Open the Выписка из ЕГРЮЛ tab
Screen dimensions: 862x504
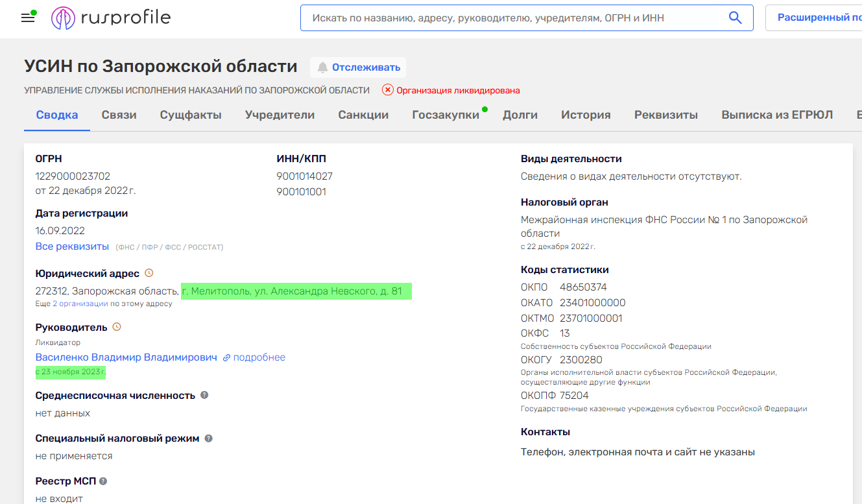point(777,115)
